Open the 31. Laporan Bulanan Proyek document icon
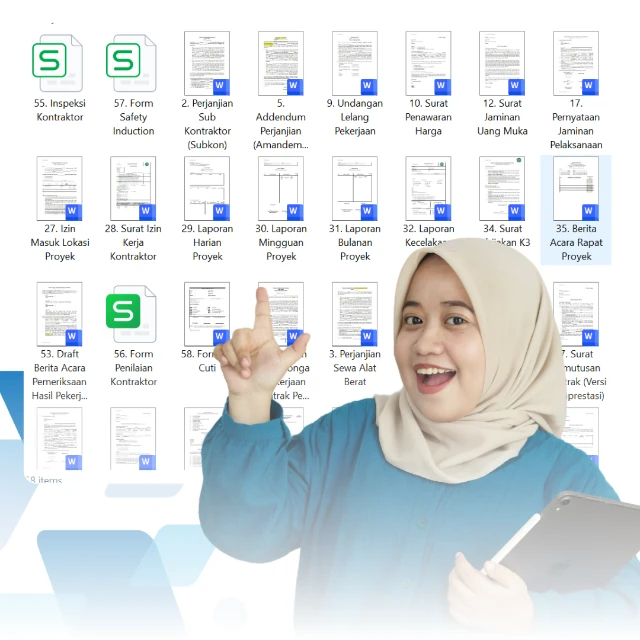 click(355, 189)
